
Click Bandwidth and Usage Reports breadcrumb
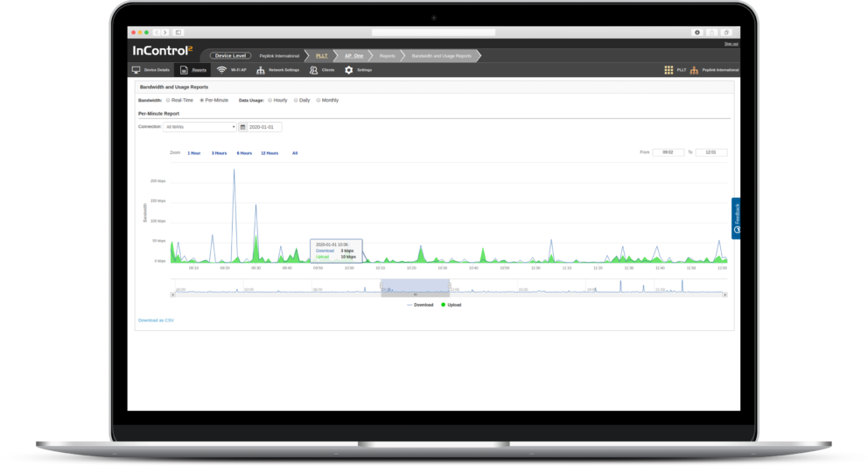441,56
